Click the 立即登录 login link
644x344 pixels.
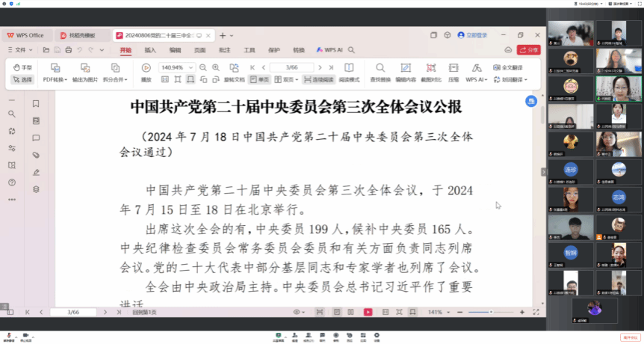pyautogui.click(x=472, y=35)
